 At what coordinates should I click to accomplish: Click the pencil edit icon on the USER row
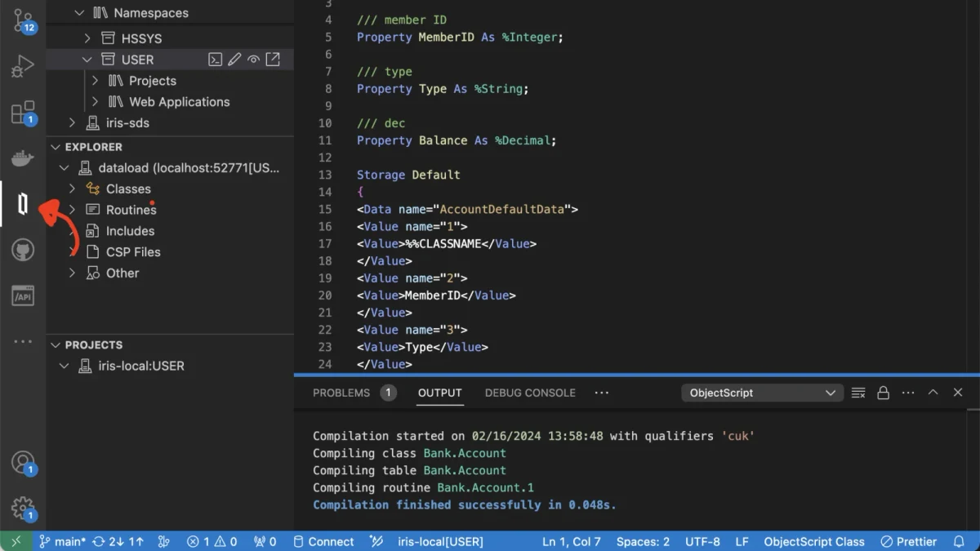(x=234, y=60)
